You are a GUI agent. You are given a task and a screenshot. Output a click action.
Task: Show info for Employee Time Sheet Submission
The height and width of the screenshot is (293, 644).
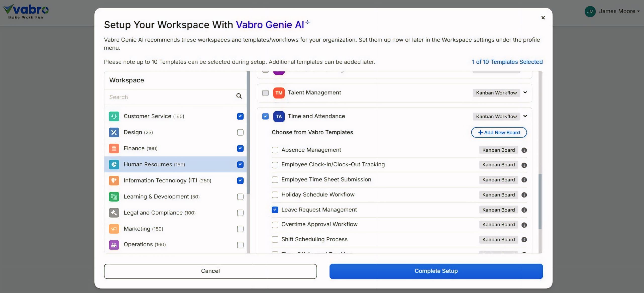[524, 180]
